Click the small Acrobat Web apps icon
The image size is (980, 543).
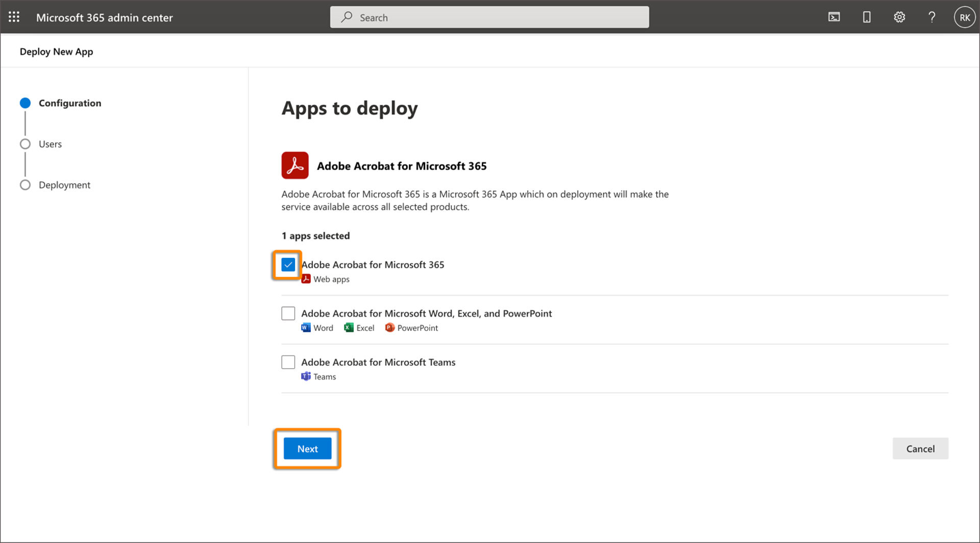click(x=306, y=279)
